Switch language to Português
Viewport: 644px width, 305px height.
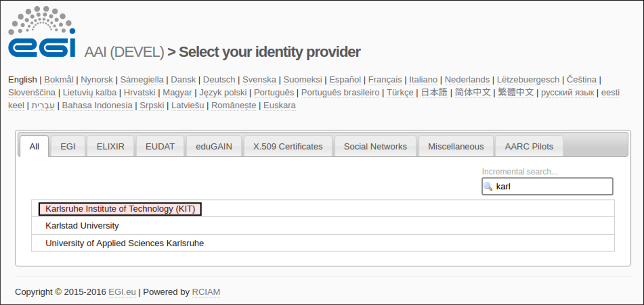pos(274,92)
